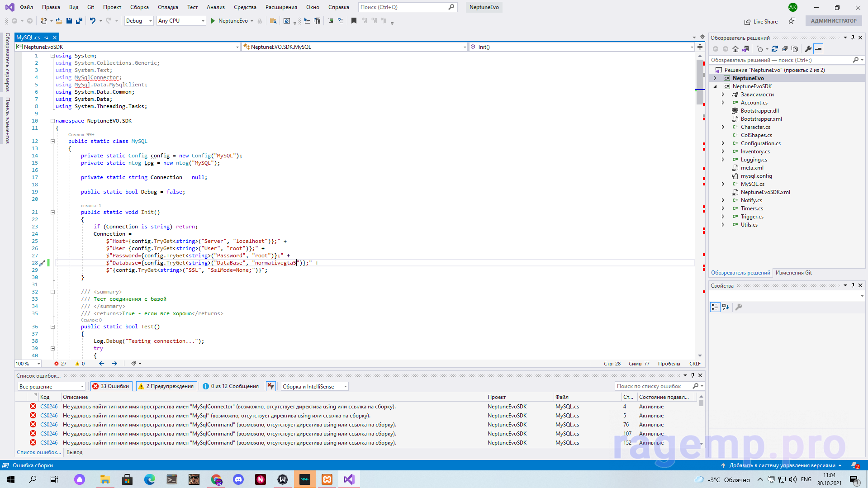Click the Live Share button

tap(761, 21)
